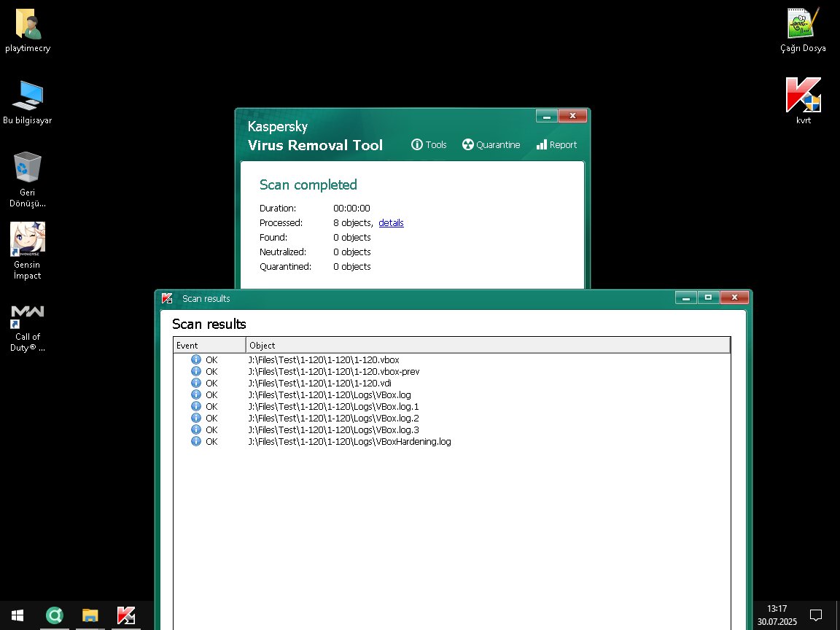Click the details link next to Processed
840x630 pixels.
coord(391,223)
